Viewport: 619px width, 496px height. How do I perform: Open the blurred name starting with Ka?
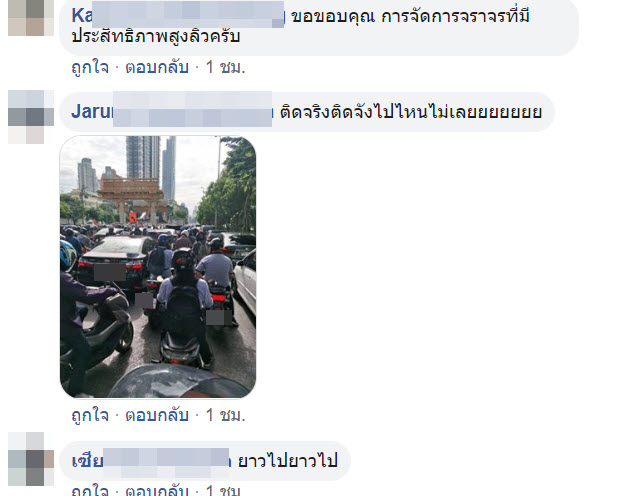point(178,16)
